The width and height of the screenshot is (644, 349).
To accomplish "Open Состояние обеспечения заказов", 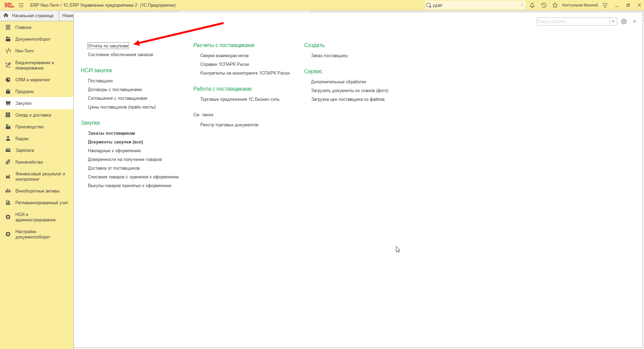I will [x=120, y=54].
